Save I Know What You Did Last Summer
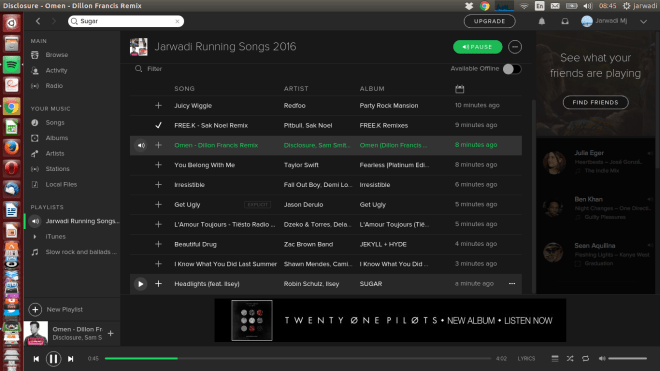 tap(158, 264)
